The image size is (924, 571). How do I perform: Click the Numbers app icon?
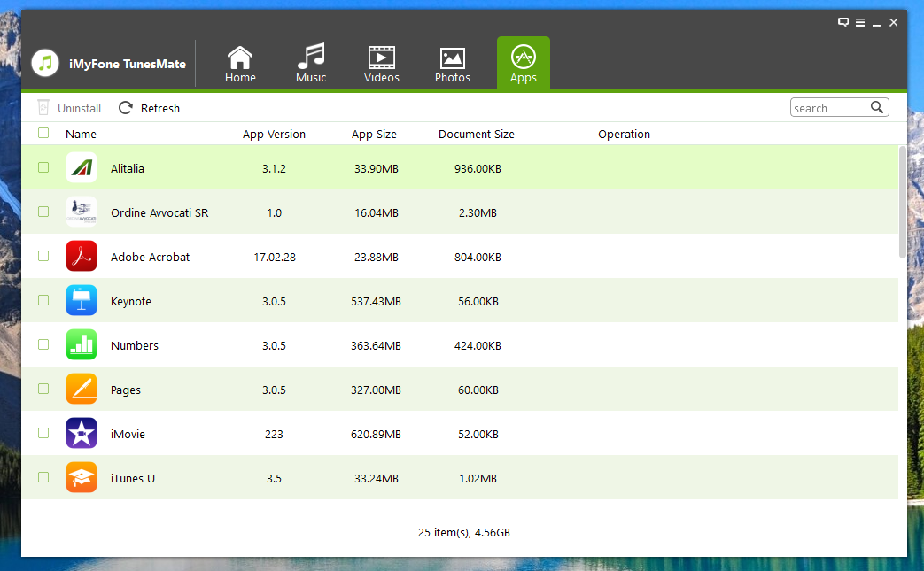click(x=82, y=344)
